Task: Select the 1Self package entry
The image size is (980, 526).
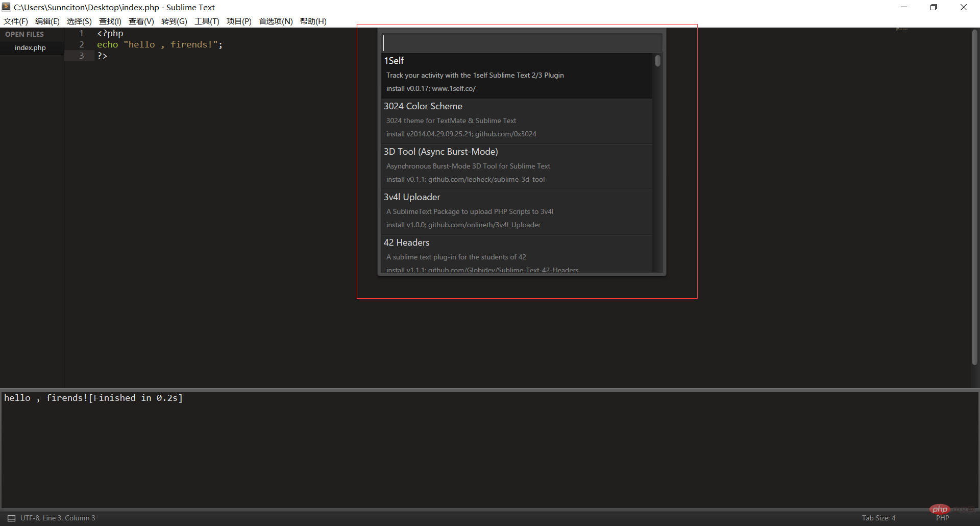Action: pyautogui.click(x=517, y=76)
